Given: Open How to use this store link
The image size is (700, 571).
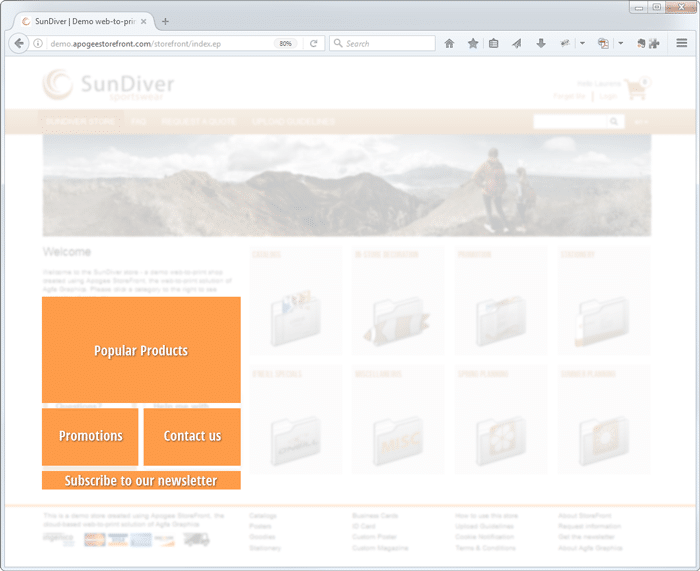Looking at the screenshot, I should click(x=486, y=516).
